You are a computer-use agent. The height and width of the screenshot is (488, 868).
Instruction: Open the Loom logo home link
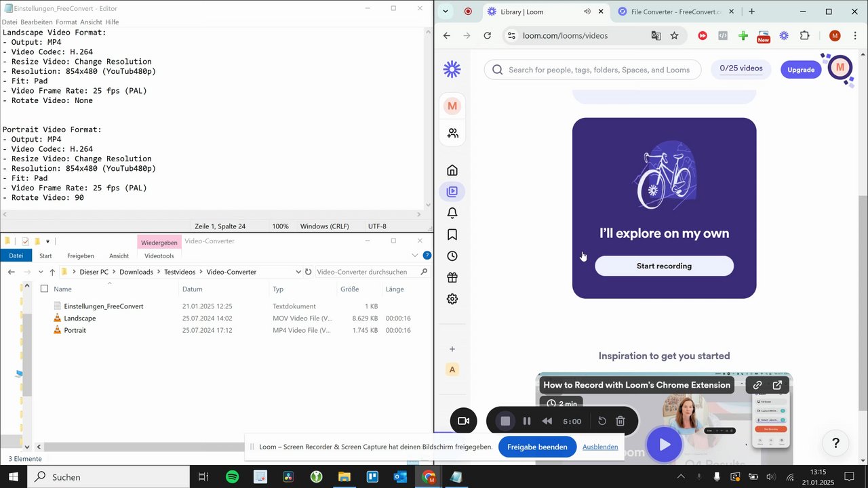[452, 69]
